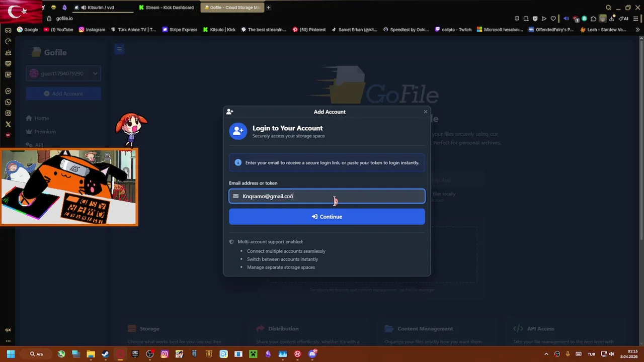Click the taskbar Ara search box
Viewport: 644px width, 362px height.
[x=37, y=354]
